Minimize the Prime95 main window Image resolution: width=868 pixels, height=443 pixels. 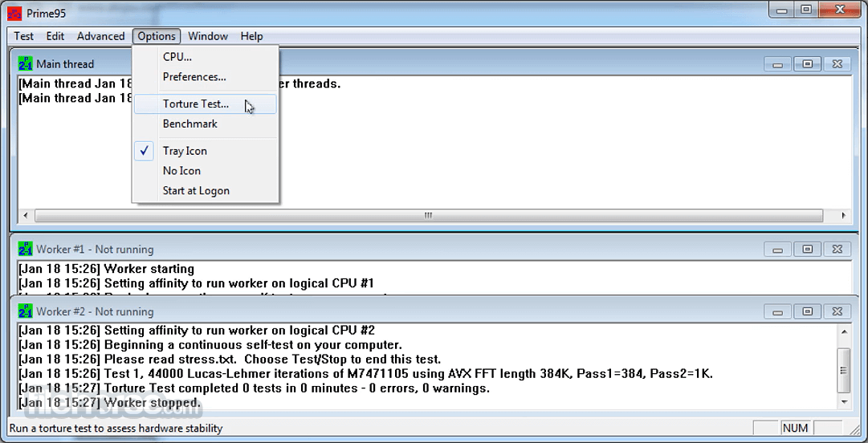click(781, 10)
